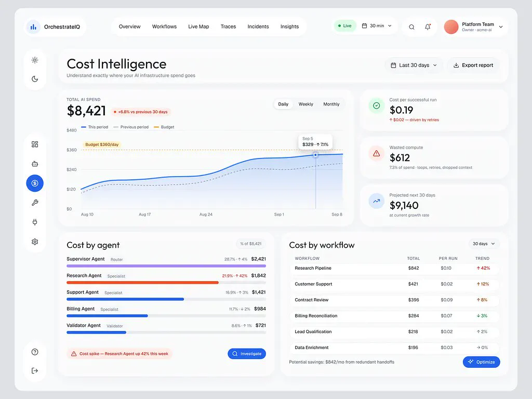532x399 pixels.
Task: Click the Cost spike Research Agent alert
Action: 120,353
